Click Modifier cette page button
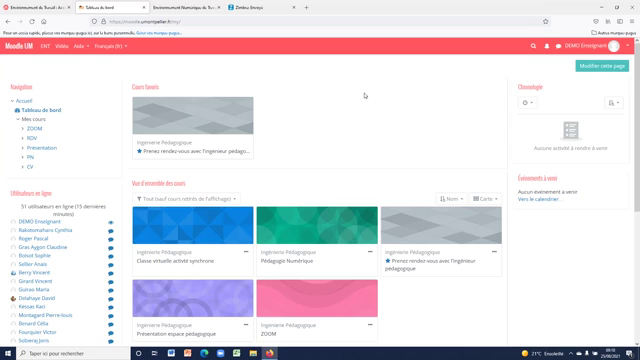This screenshot has width=640, height=360. click(x=602, y=66)
